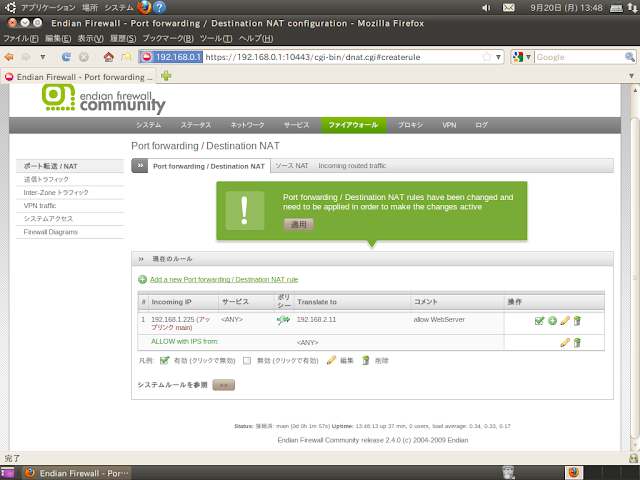Open the ログ navigation section

pos(482,125)
